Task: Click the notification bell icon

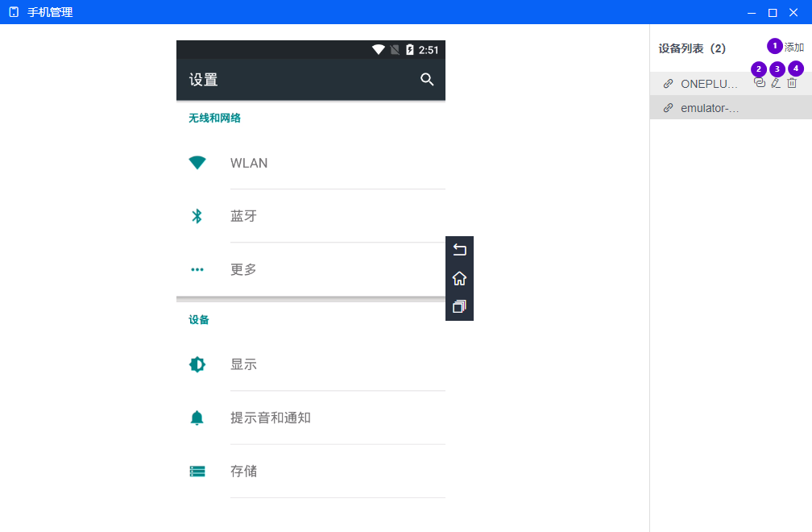Action: click(197, 418)
